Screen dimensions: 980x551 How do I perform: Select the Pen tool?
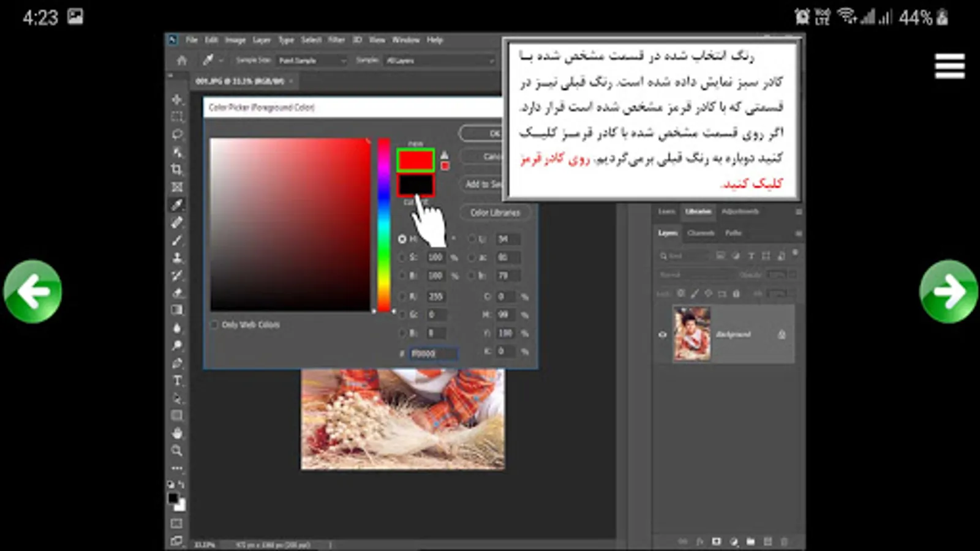coord(177,363)
